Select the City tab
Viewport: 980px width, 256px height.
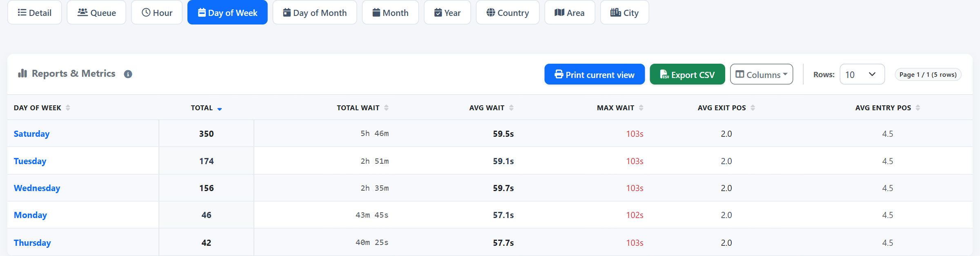click(624, 13)
